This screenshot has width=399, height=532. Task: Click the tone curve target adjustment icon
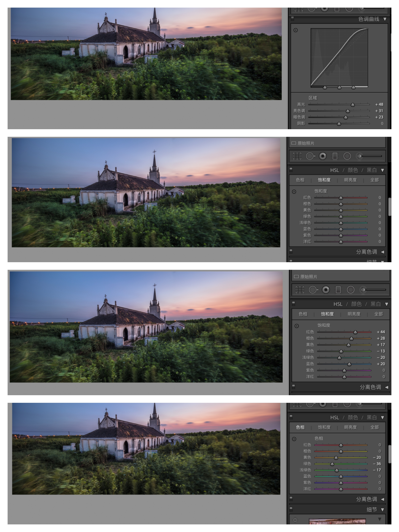(296, 30)
